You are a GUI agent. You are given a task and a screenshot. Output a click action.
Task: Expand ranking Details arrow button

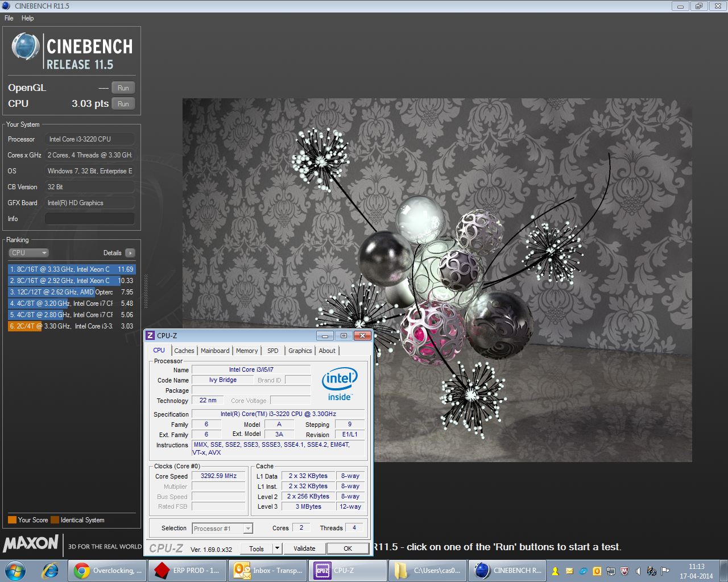tap(130, 253)
